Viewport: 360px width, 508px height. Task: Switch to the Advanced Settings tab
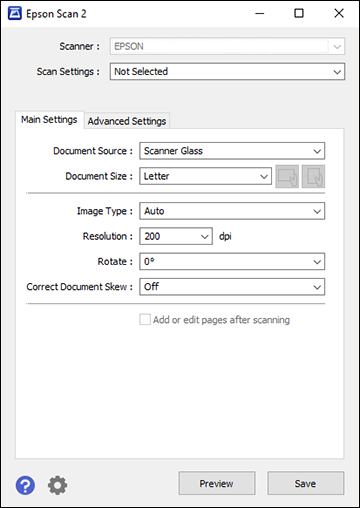coord(127,121)
